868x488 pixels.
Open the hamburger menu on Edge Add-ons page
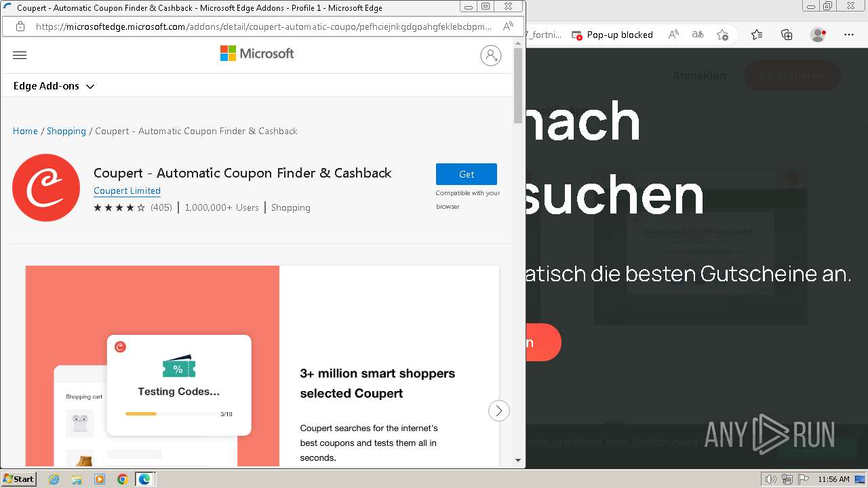point(20,56)
